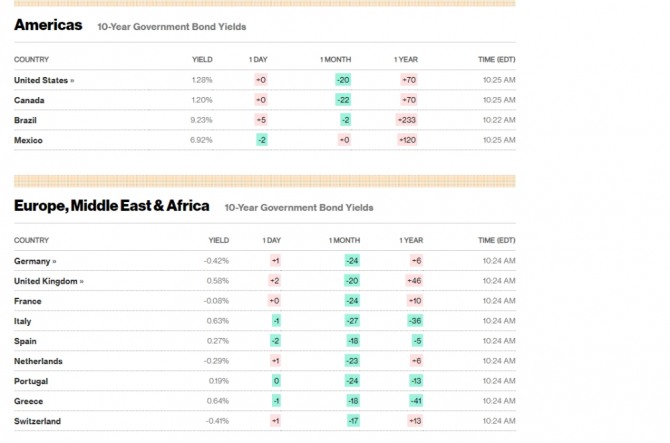Screen dimensions: 670x443
Task: Open the United Kingdom yields link
Action: pyautogui.click(x=48, y=281)
